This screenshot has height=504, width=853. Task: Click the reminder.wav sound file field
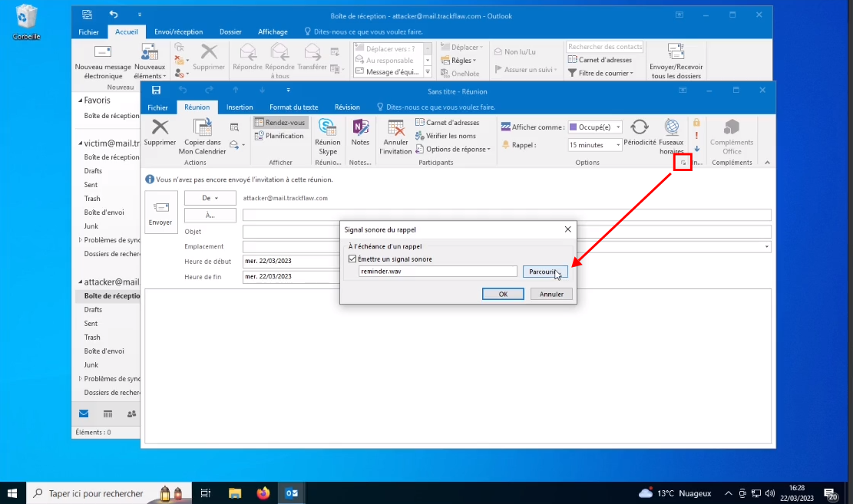(x=438, y=272)
